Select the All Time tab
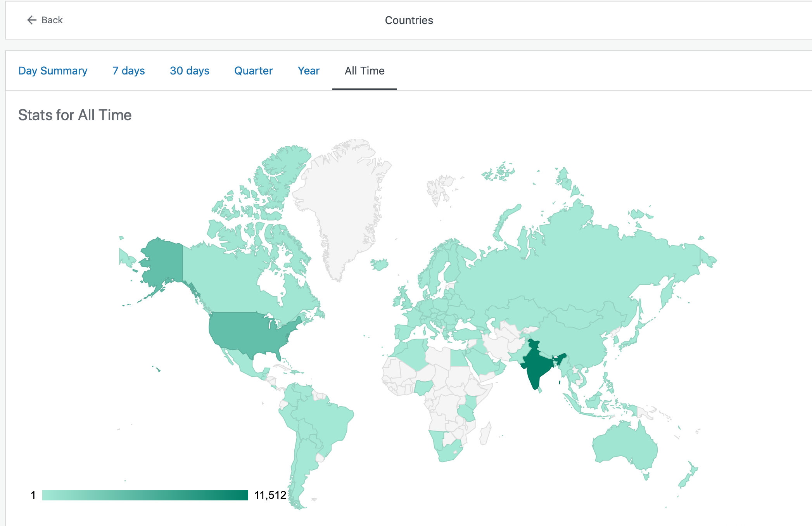812x526 pixels. click(x=365, y=71)
